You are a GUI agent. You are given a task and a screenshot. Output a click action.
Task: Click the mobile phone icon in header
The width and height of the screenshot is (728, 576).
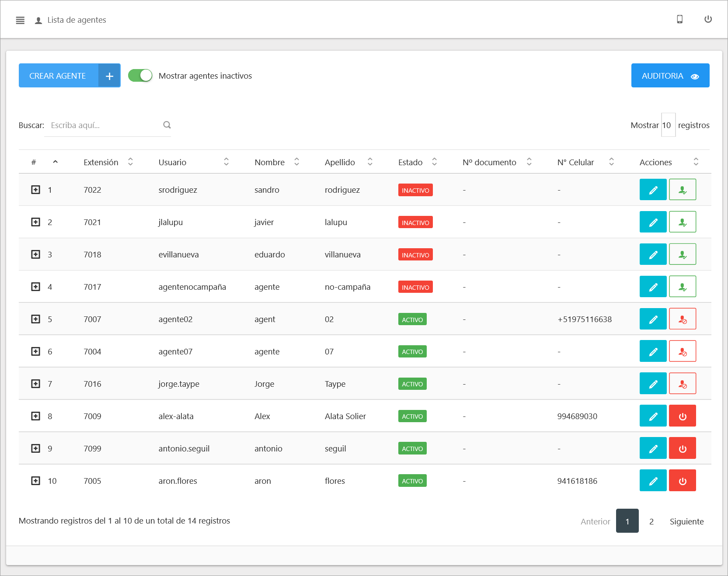tap(679, 19)
